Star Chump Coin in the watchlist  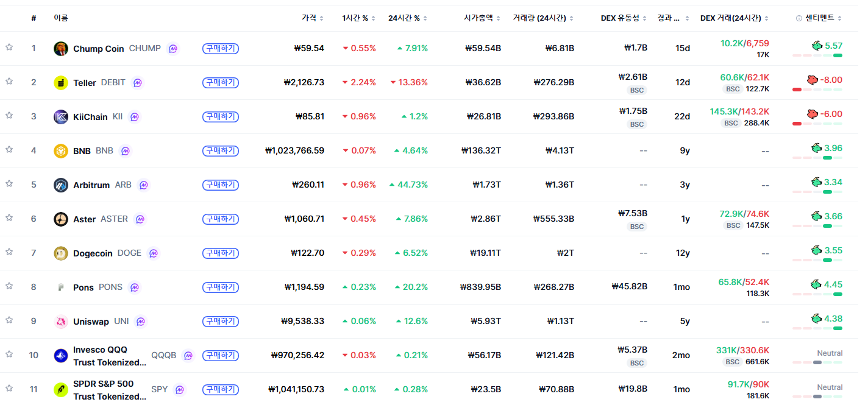pos(9,48)
